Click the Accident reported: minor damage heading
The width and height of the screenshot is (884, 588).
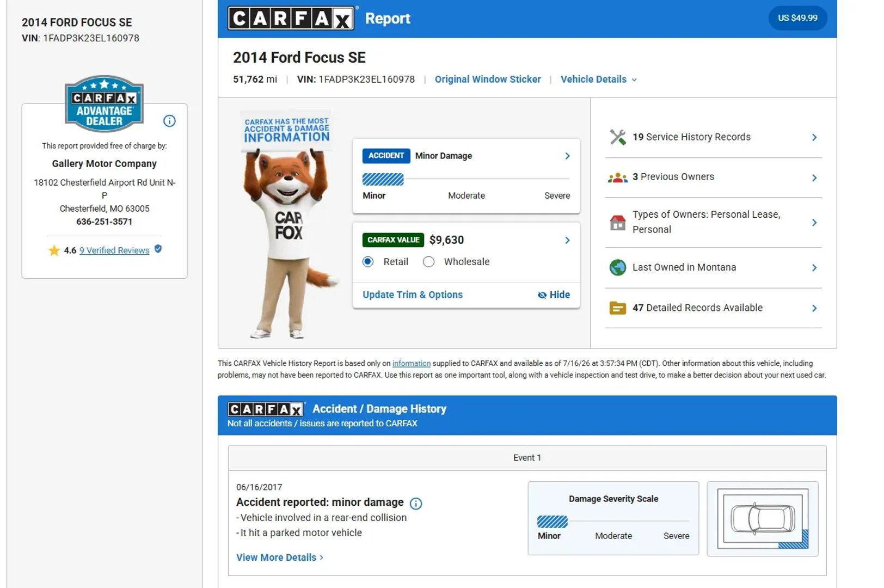click(x=320, y=503)
